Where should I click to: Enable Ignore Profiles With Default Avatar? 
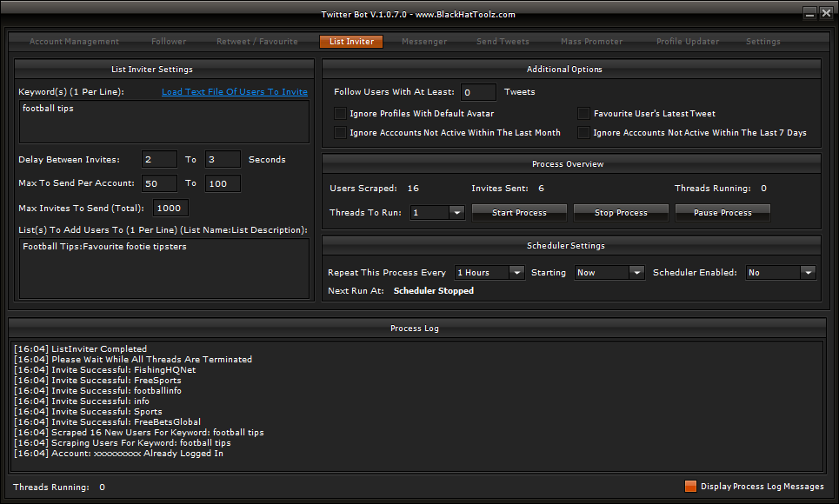coord(340,114)
